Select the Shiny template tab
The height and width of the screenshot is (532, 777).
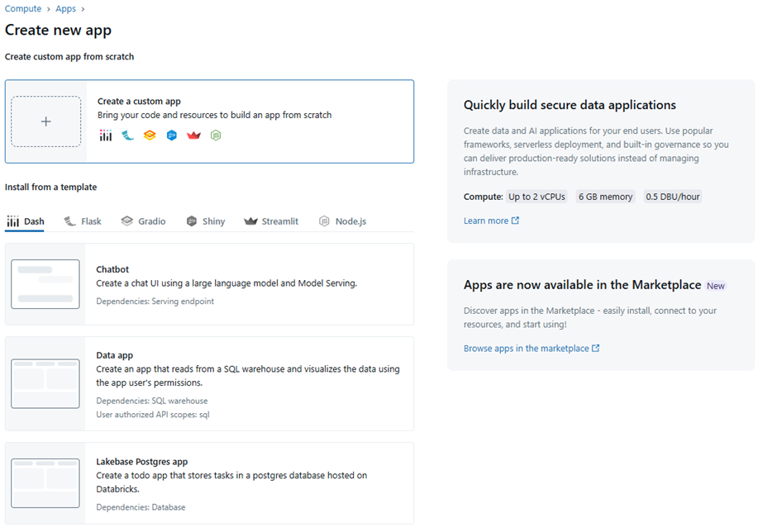click(x=205, y=221)
